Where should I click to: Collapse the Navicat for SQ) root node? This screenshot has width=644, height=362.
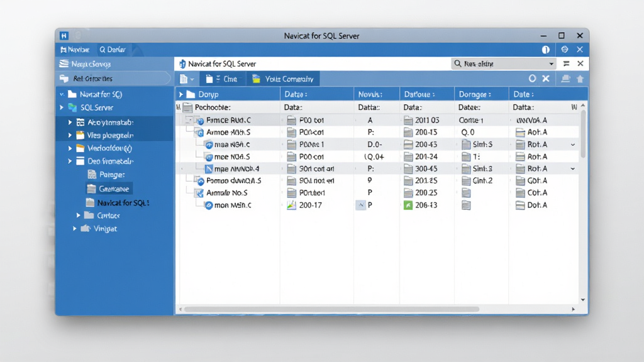click(62, 94)
